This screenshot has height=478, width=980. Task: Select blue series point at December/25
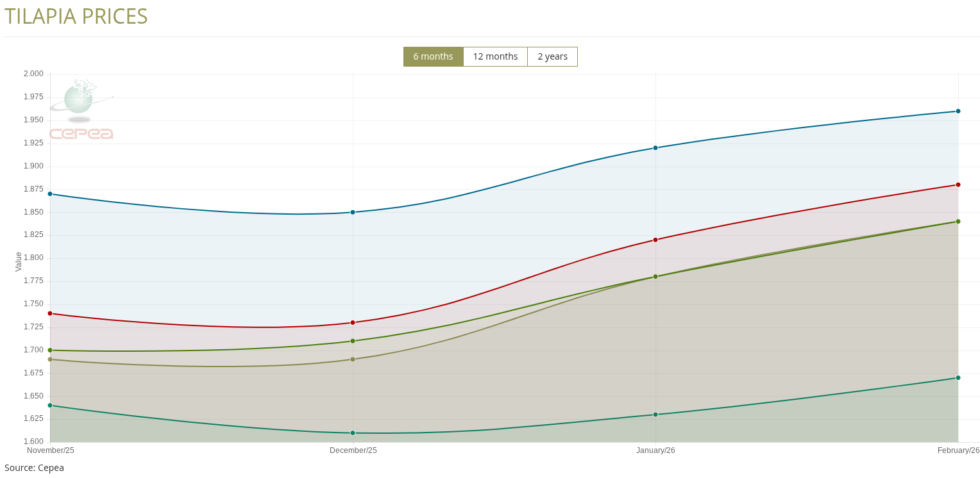point(353,212)
